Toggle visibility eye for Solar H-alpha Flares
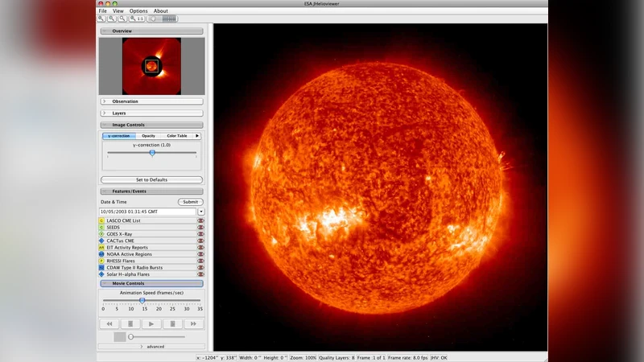 pos(200,274)
